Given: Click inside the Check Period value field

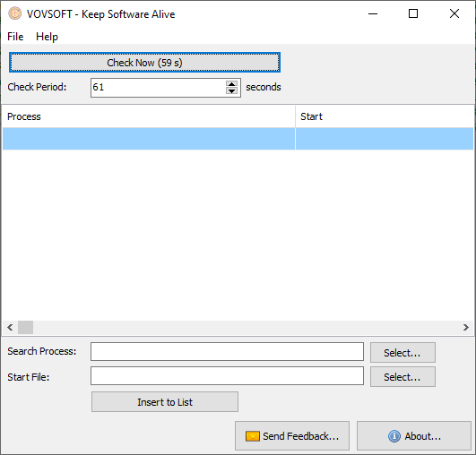Looking at the screenshot, I should pos(158,88).
